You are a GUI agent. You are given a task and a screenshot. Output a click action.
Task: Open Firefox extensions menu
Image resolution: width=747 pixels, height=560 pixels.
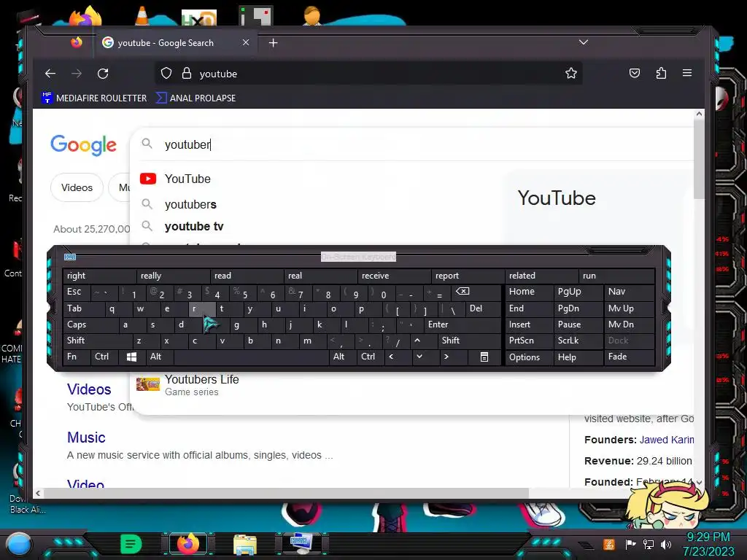[x=661, y=73]
